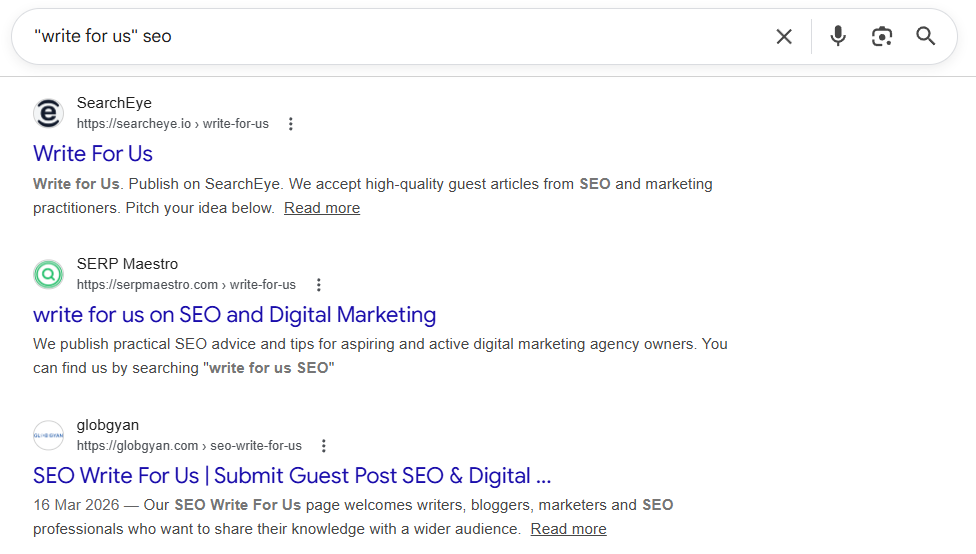This screenshot has width=976, height=554.
Task: Click the searcheye.io write-for-us URL
Action: [172, 124]
